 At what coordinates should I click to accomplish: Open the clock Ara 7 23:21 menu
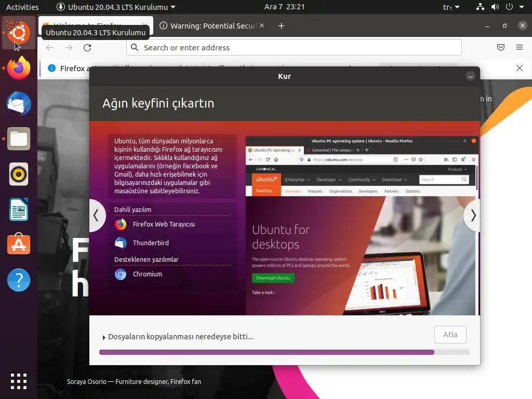pos(284,7)
